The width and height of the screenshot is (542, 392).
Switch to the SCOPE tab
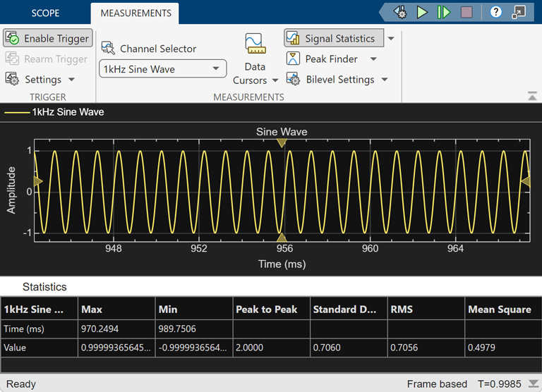tap(45, 13)
